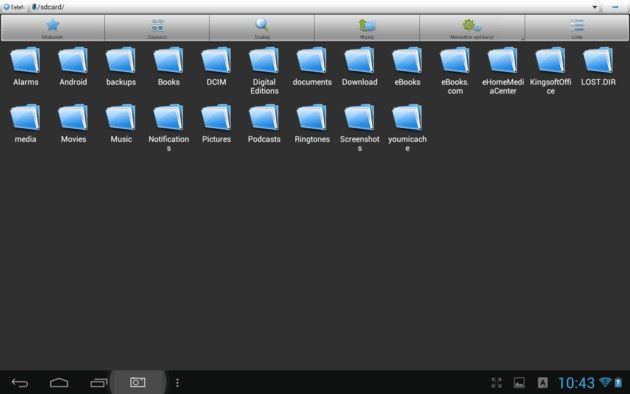Open the DCIM folder
The width and height of the screenshot is (630, 394).
pyautogui.click(x=216, y=67)
